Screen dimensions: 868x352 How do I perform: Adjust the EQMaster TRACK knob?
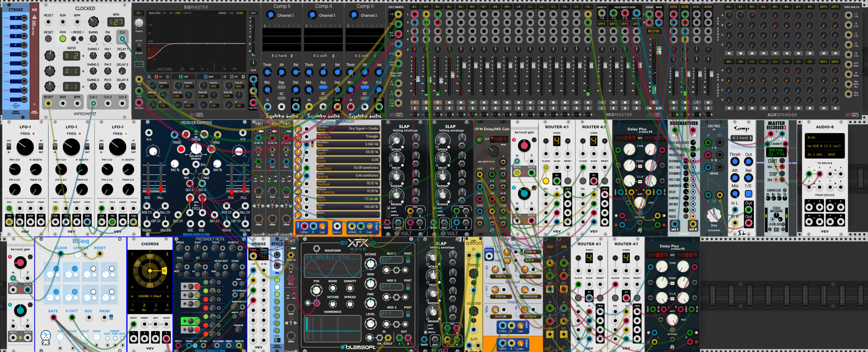pos(139,23)
